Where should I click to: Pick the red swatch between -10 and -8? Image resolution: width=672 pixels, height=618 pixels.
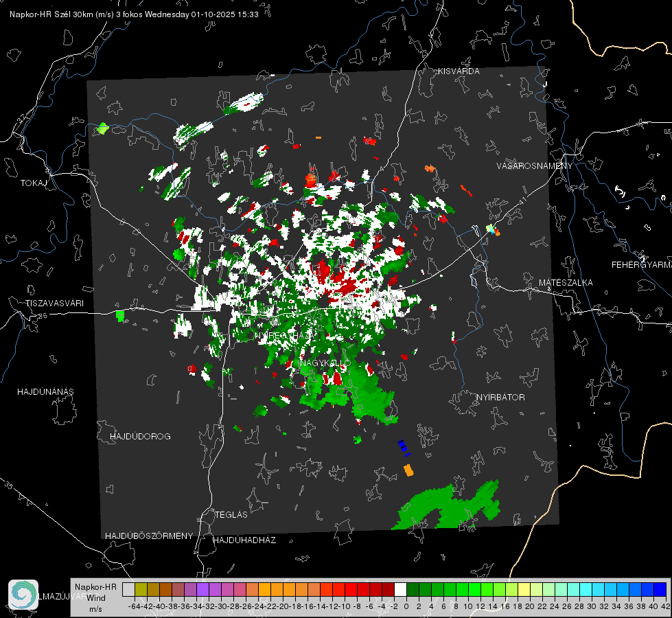(351, 589)
